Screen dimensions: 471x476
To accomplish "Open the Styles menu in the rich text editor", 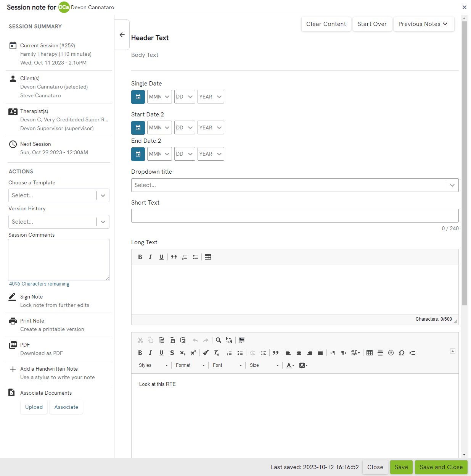I will pos(153,365).
